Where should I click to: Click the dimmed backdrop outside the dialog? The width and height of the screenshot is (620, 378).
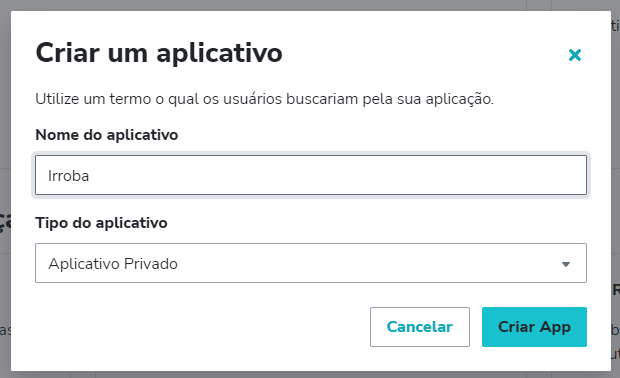pos(5,119)
